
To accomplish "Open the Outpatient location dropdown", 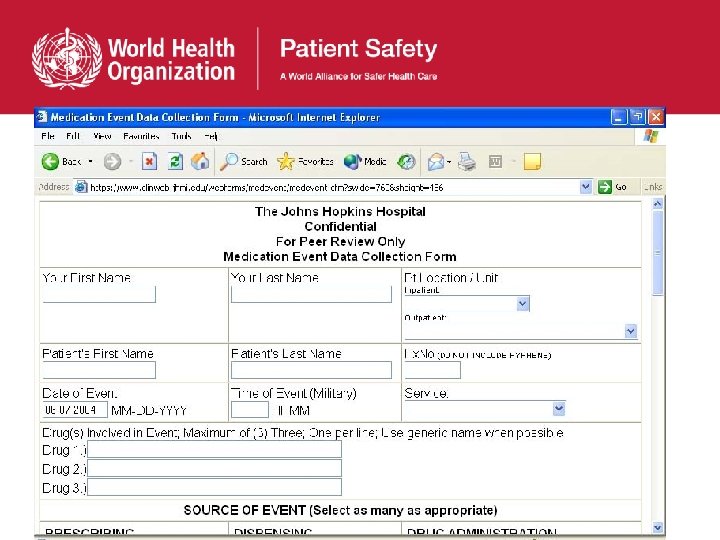I will pyautogui.click(x=521, y=331).
